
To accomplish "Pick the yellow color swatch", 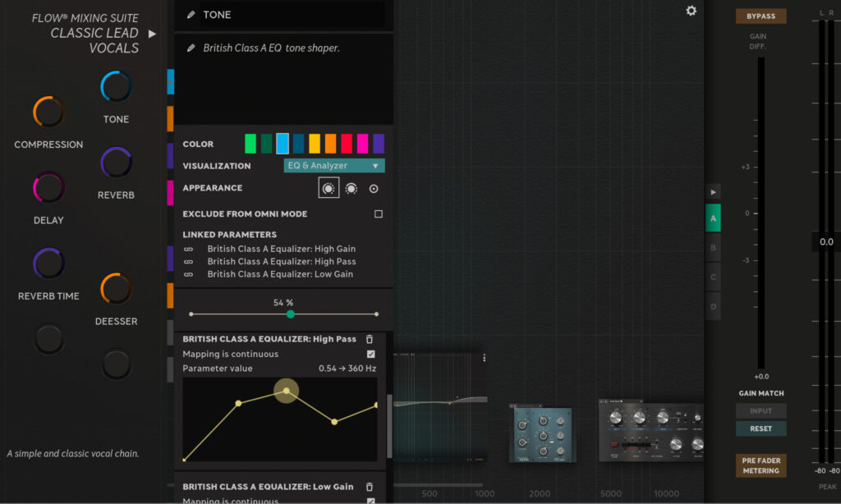I will pyautogui.click(x=315, y=144).
